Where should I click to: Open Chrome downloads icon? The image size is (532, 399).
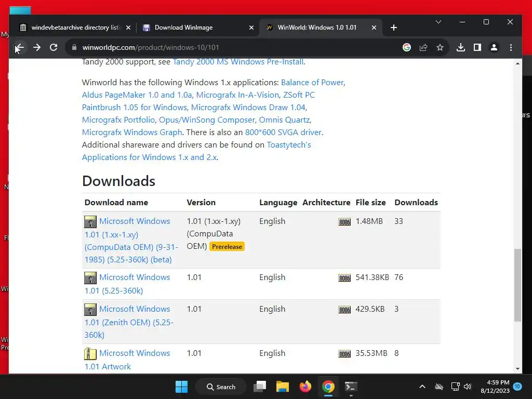[460, 47]
